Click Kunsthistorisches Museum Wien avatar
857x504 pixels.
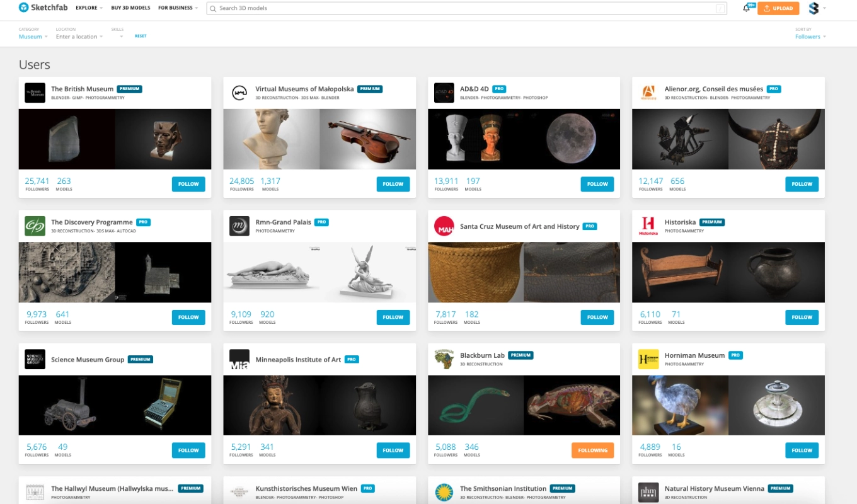[239, 492]
